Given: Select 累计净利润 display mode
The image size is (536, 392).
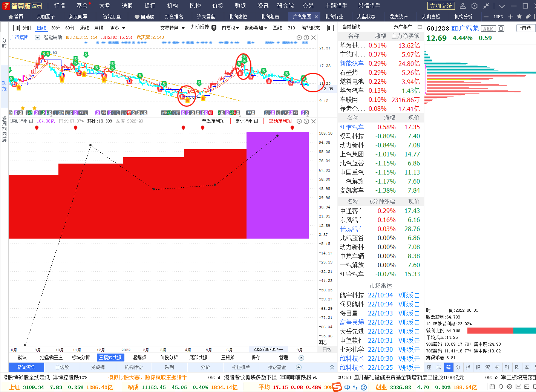Looking at the screenshot, I should [247, 121].
